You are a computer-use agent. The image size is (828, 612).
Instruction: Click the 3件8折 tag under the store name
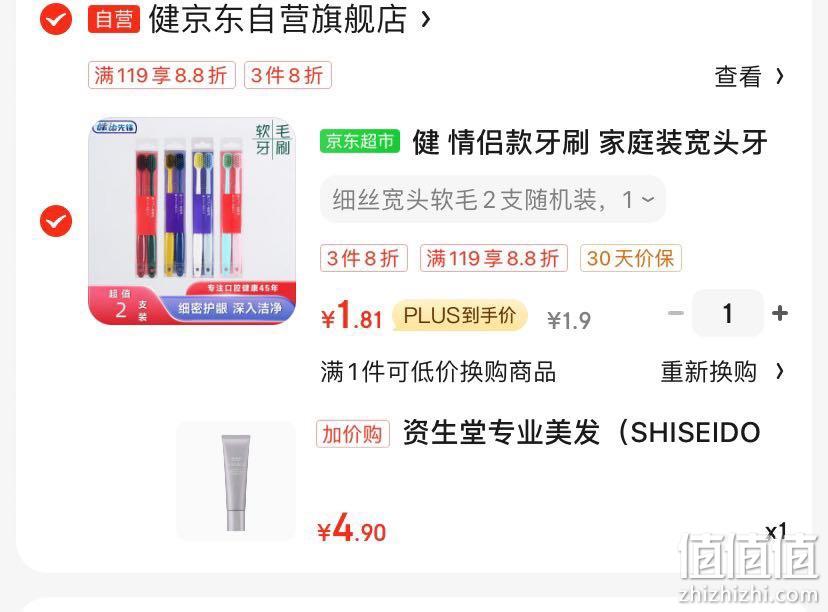tap(287, 75)
